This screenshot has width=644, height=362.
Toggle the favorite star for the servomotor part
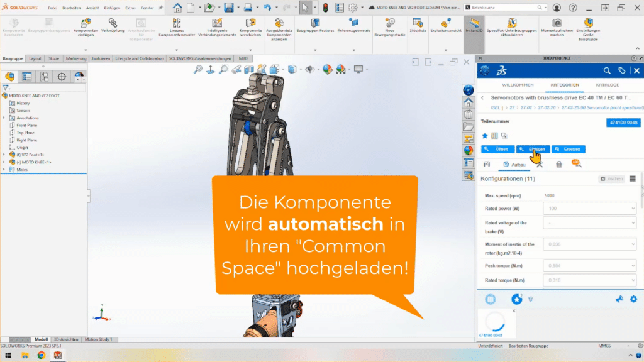(x=484, y=136)
